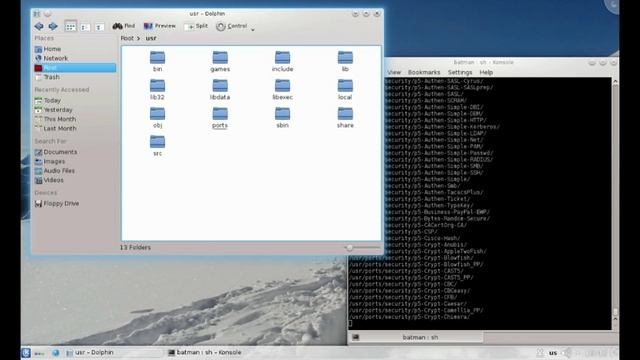Switch Dolphin to icons view mode

[x=70, y=27]
